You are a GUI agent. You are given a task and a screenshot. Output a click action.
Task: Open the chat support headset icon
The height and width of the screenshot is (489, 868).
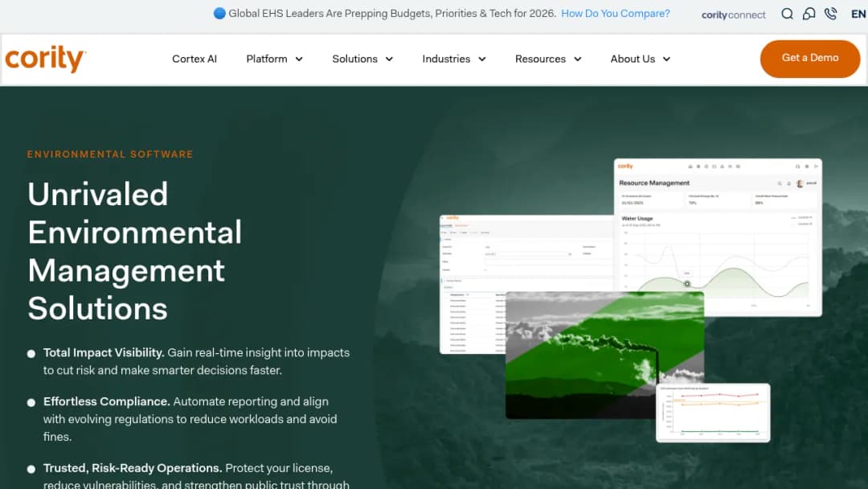point(809,14)
